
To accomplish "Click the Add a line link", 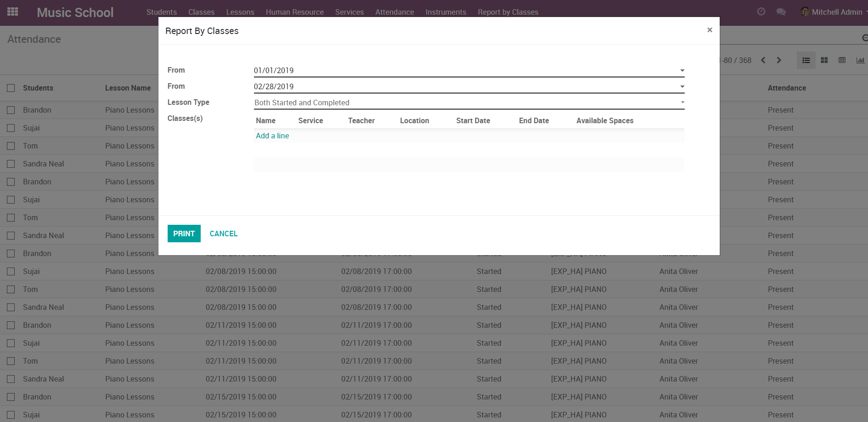I will (272, 136).
